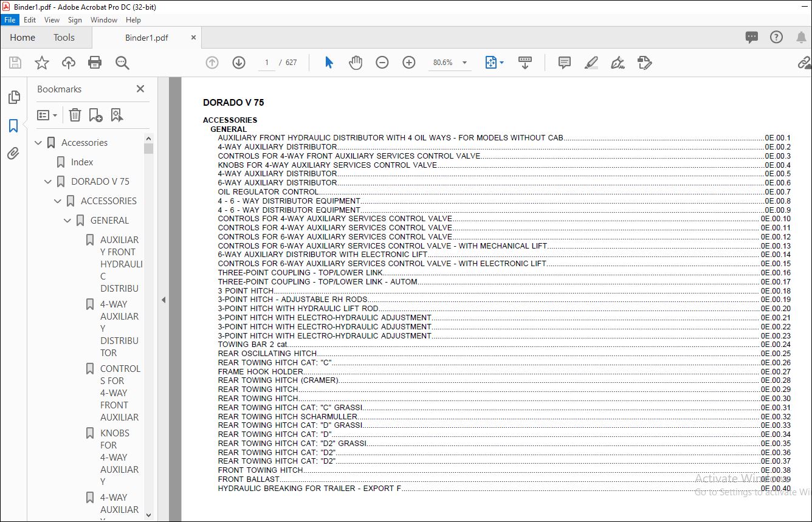The height and width of the screenshot is (522, 812).
Task: Select KNOBS FOR 4-WAY AUXILIARY bookmark
Action: tap(119, 457)
